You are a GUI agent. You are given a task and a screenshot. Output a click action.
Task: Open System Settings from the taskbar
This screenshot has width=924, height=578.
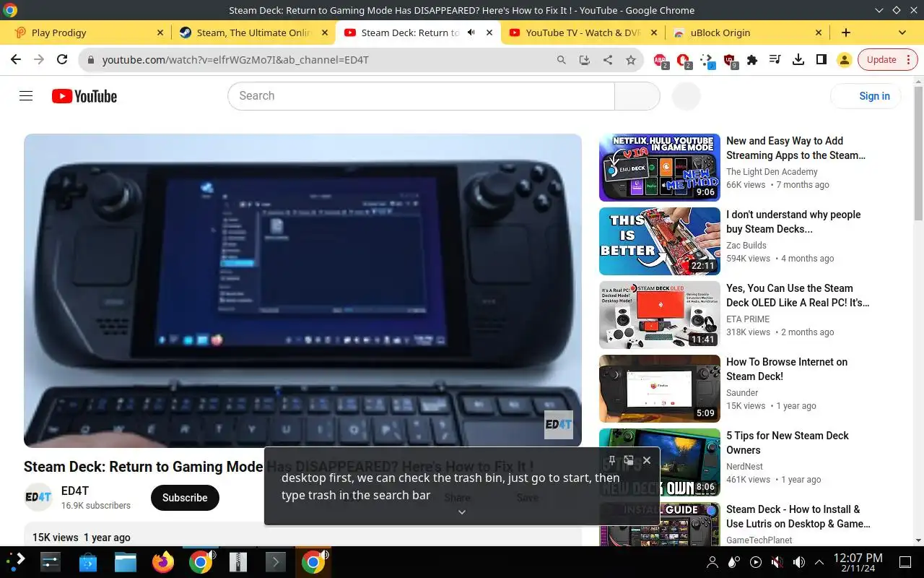[x=50, y=561]
